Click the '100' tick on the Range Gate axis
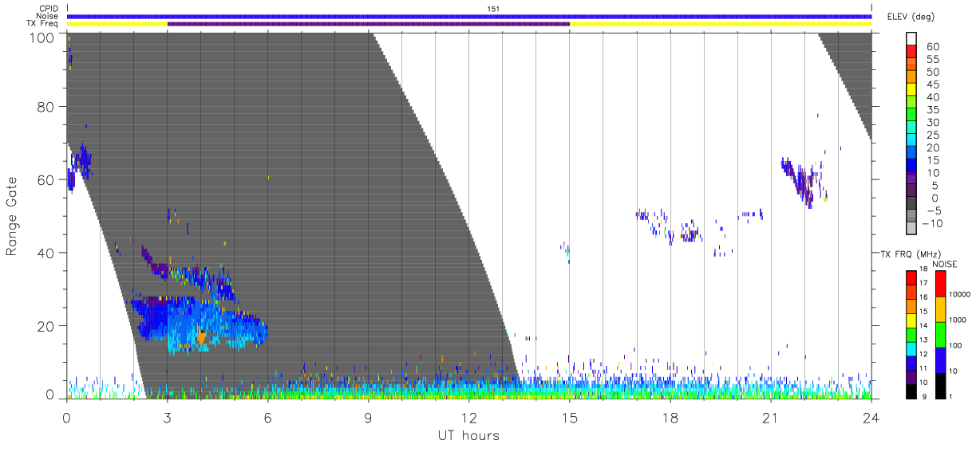This screenshot has width=980, height=452. [x=42, y=37]
